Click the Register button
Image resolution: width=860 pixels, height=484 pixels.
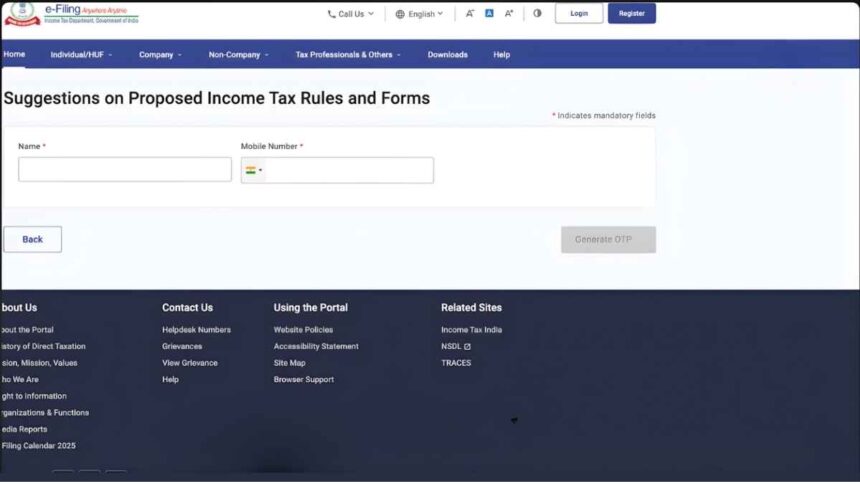(631, 13)
